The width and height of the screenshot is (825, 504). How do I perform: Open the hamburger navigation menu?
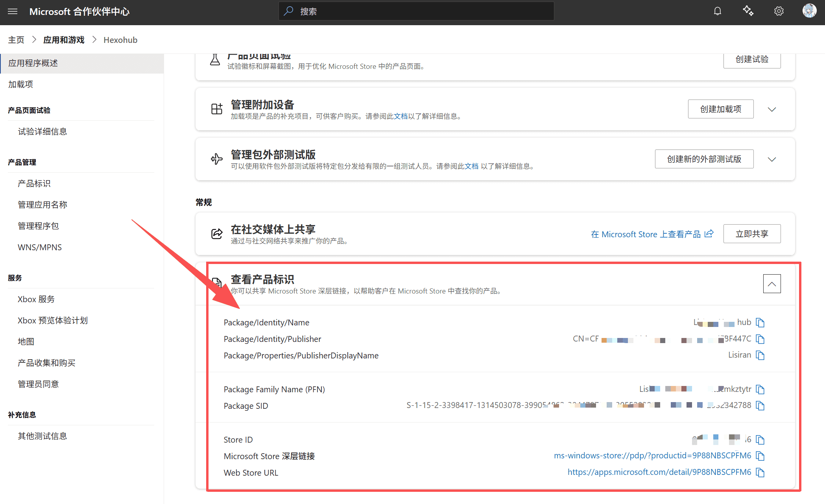pyautogui.click(x=13, y=11)
